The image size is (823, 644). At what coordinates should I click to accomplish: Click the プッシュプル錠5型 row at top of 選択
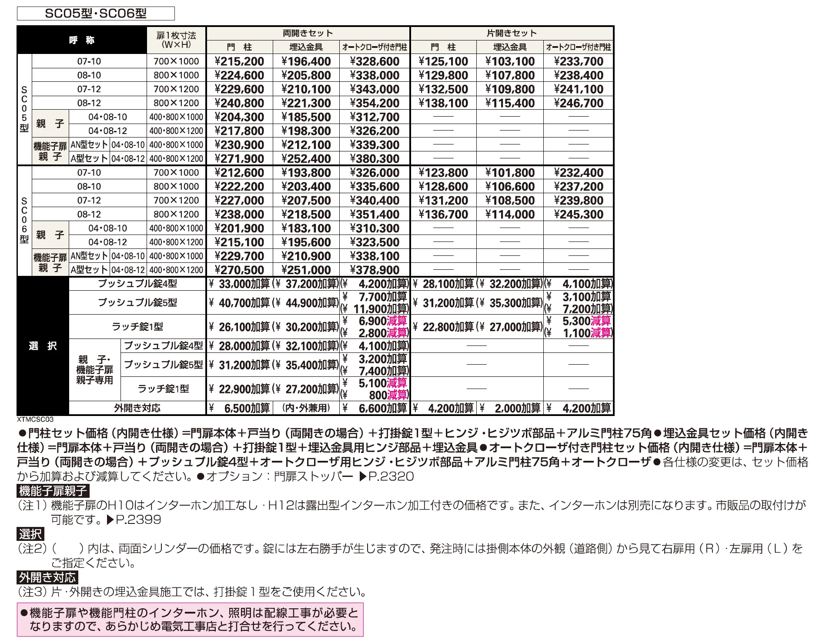click(x=137, y=302)
